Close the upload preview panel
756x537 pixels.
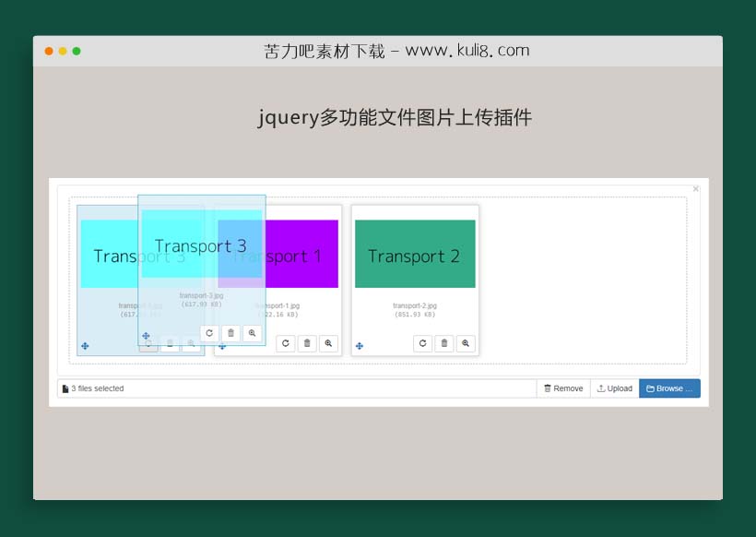pyautogui.click(x=696, y=188)
